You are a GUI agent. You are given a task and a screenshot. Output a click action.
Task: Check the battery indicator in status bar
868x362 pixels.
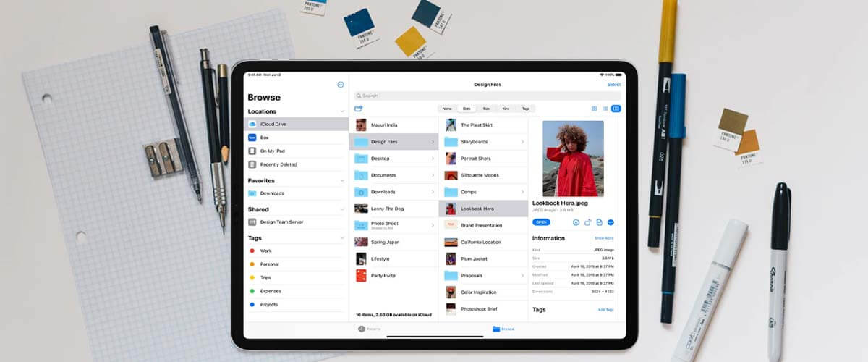pyautogui.click(x=618, y=75)
